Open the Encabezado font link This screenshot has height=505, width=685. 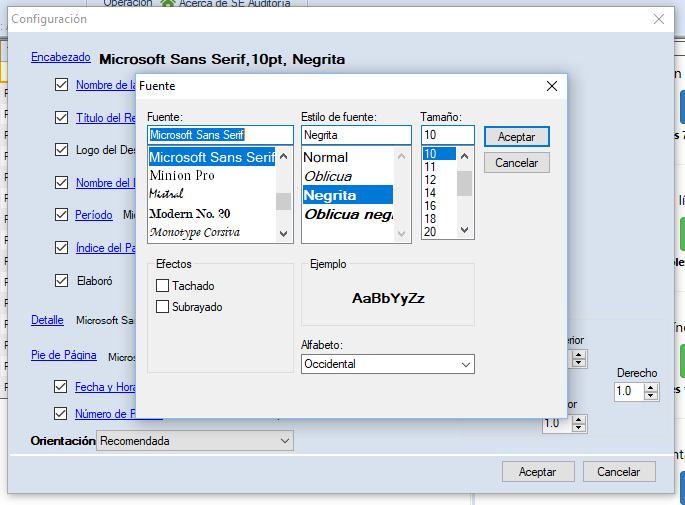(x=61, y=58)
